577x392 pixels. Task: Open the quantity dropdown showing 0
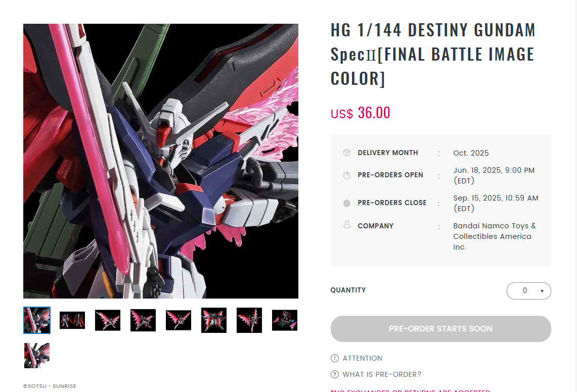pos(529,291)
